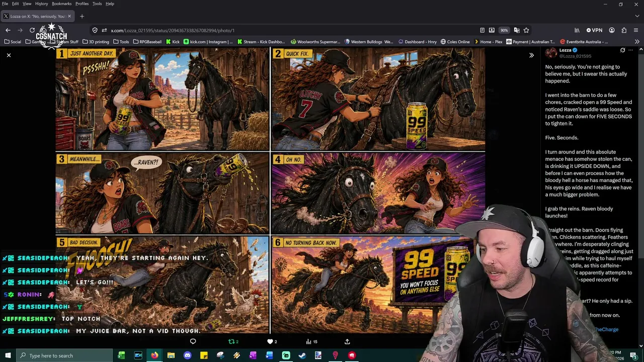The image size is (644, 362).
Task: Open the 'Stream - Kick Dashbo...' bookmark
Action: point(261,42)
